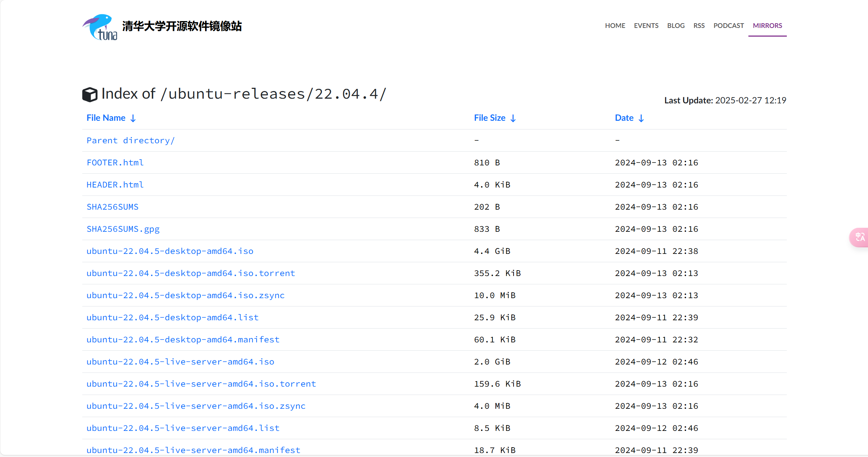Click the translate floating icon
The width and height of the screenshot is (868, 457).
pyautogui.click(x=860, y=237)
